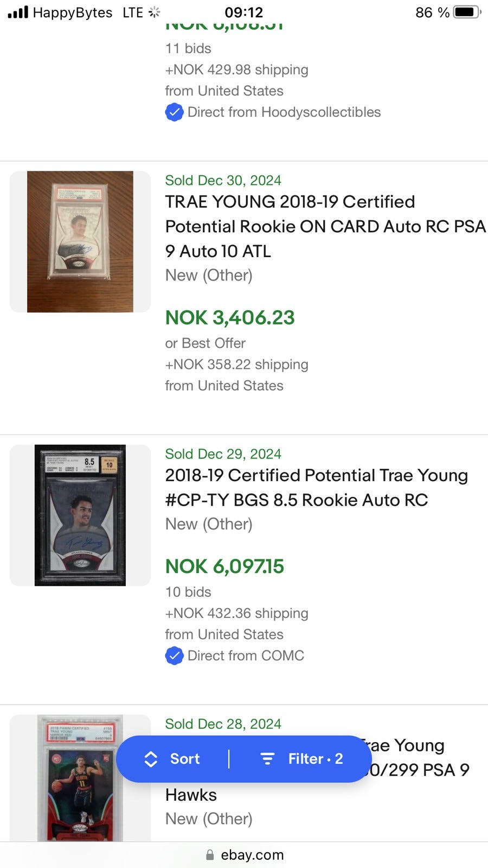Tap Direct from Hoodyscollectibles link
Image resolution: width=488 pixels, height=868 pixels.
(284, 112)
